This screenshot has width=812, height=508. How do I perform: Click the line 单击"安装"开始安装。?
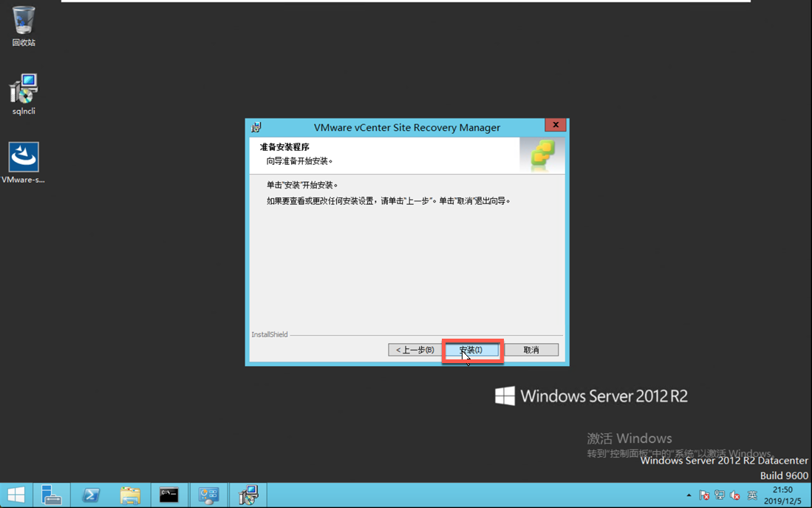tap(302, 185)
